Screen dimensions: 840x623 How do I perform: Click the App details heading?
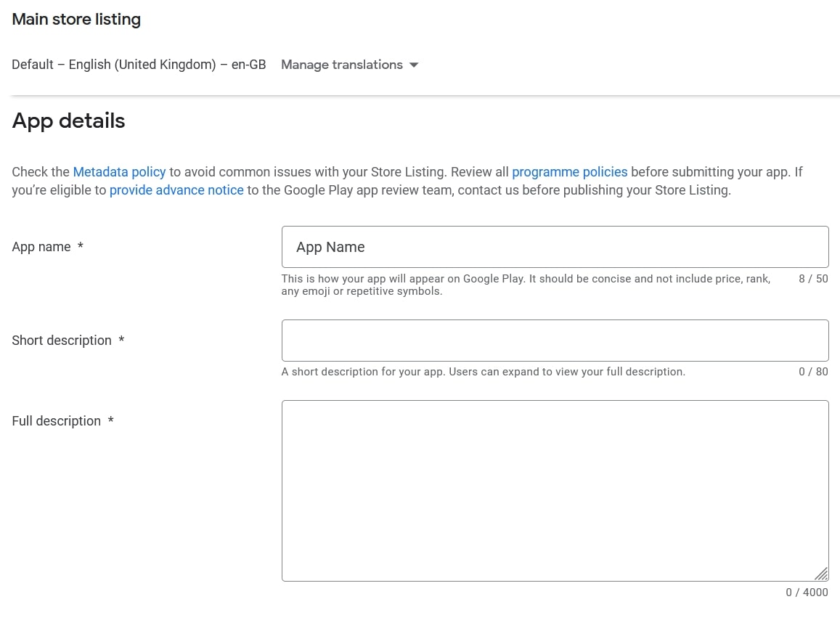click(68, 121)
